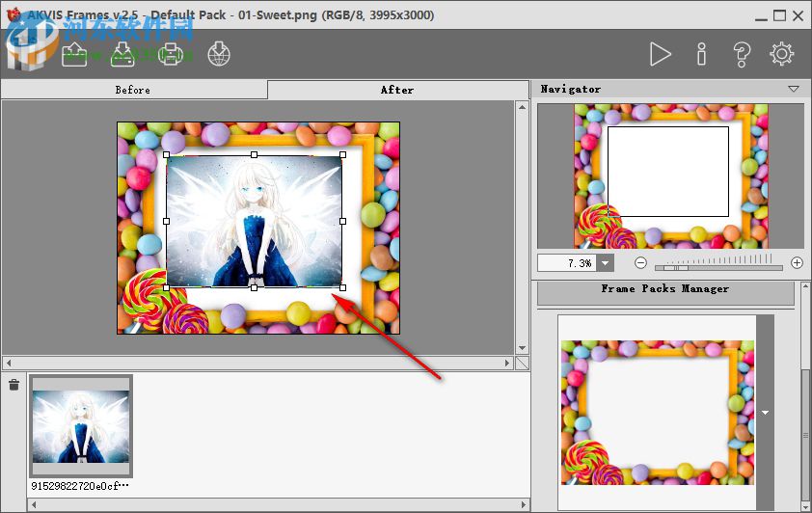Viewport: 812px width, 513px height.
Task: Click the Print Image toolbar icon
Action: click(x=171, y=54)
